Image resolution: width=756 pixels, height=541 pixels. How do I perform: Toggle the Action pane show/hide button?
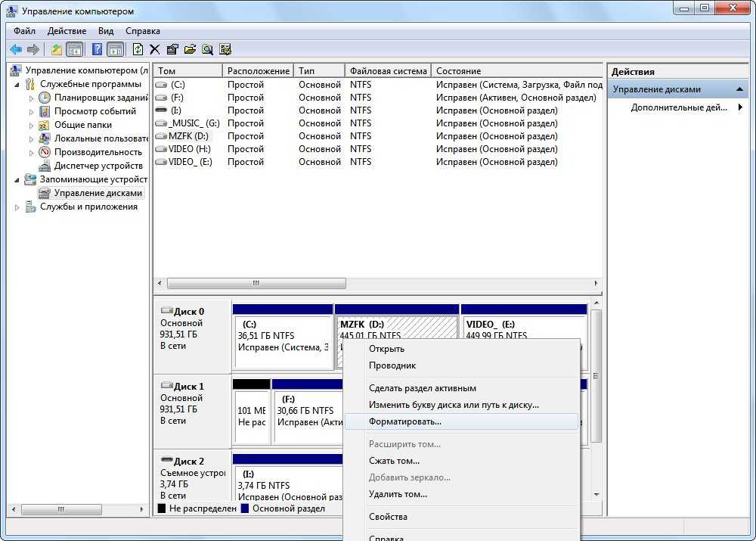[115, 49]
